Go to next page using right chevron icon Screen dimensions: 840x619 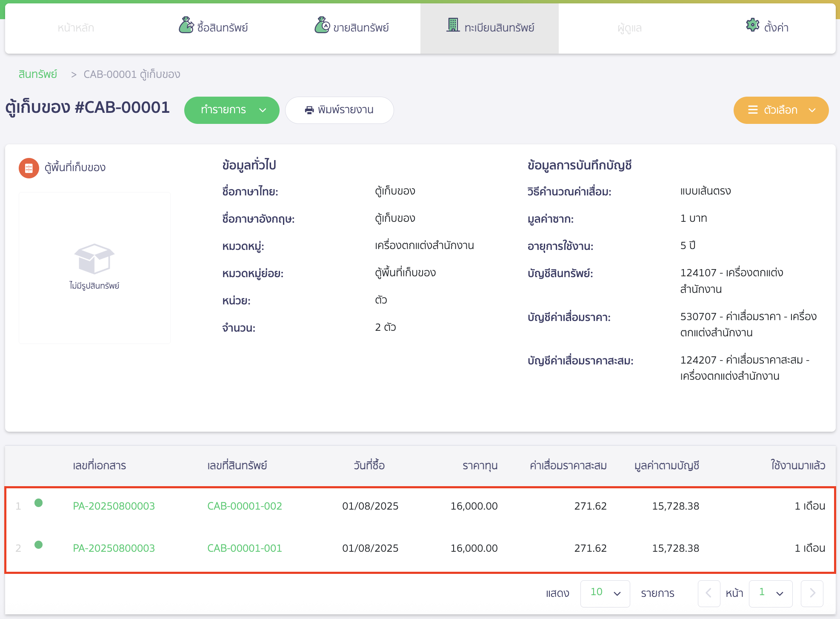tap(811, 593)
